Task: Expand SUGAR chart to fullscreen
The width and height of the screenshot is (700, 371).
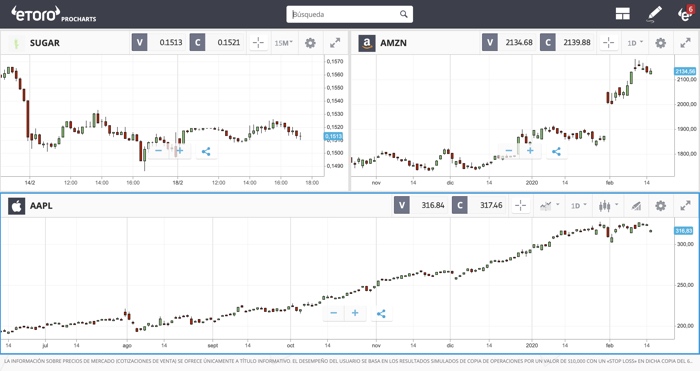Action: (335, 43)
